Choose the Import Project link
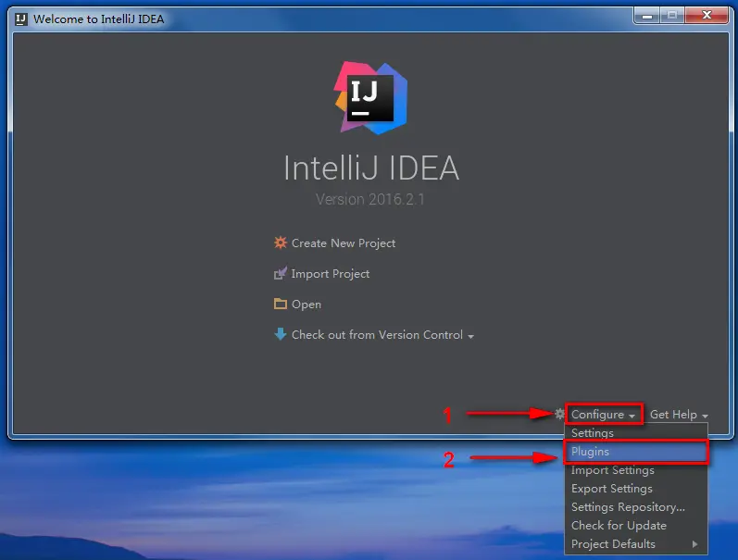Viewport: 738px width, 560px height. (331, 274)
